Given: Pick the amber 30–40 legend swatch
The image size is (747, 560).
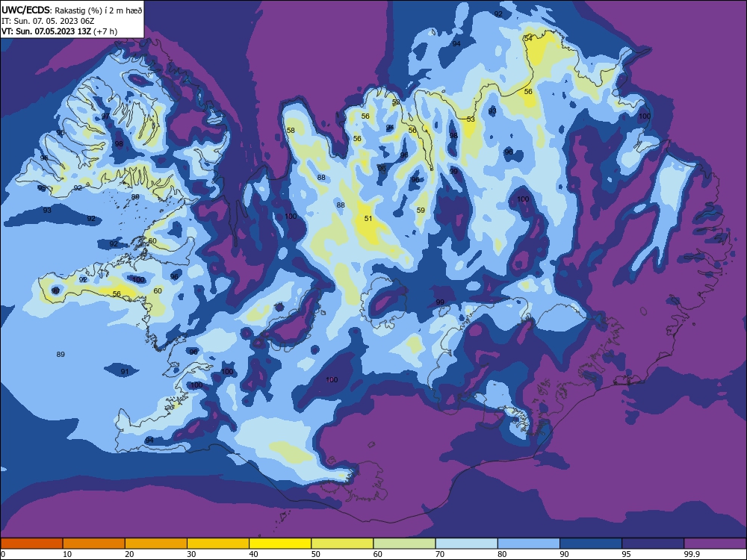Looking at the screenshot, I should pyautogui.click(x=218, y=544).
